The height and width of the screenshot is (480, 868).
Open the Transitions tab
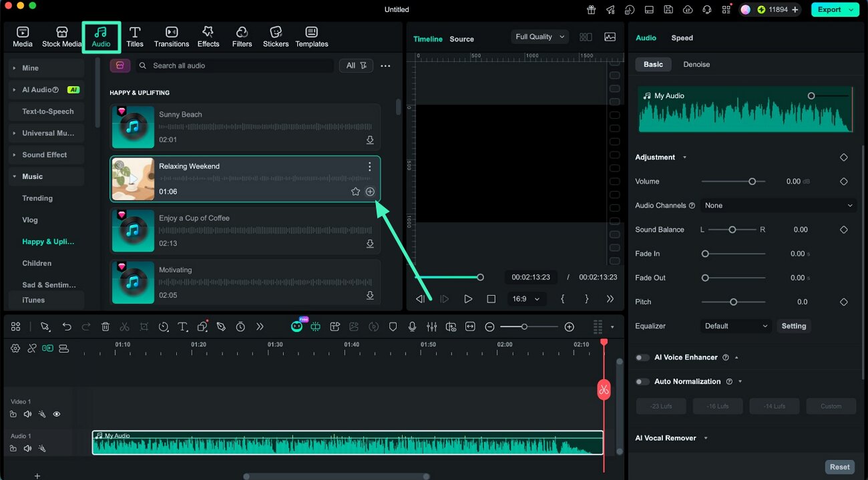172,37
